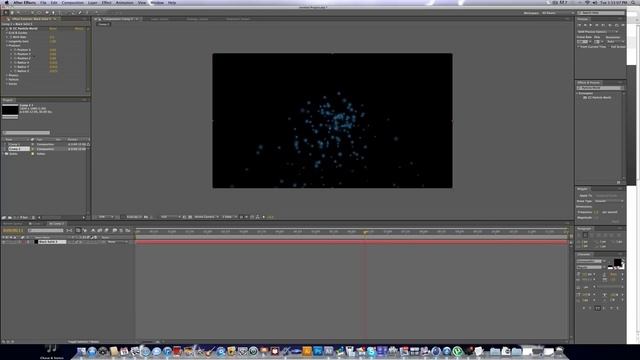
Task: Collapse the CC Particle World effect
Action: click(x=3, y=29)
